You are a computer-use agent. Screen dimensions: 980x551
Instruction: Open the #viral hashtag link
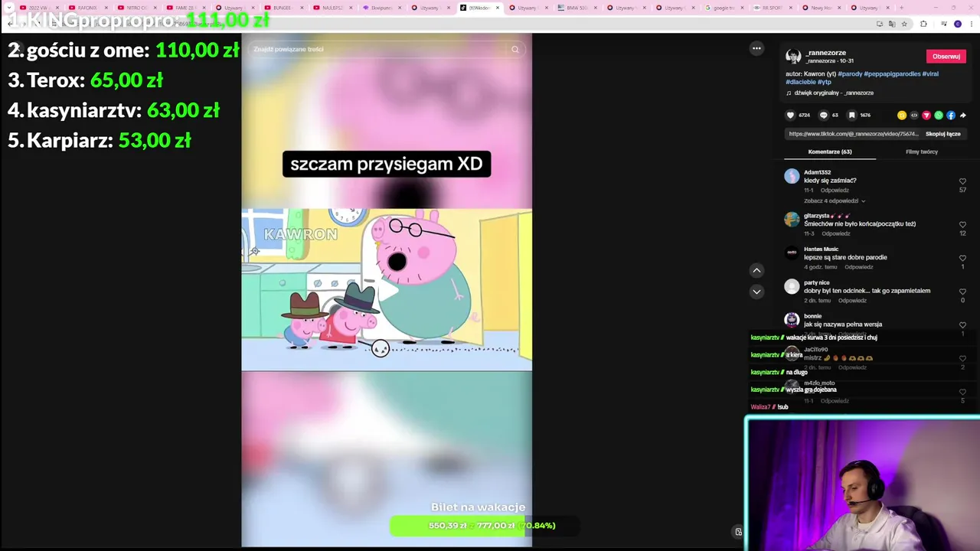click(930, 73)
